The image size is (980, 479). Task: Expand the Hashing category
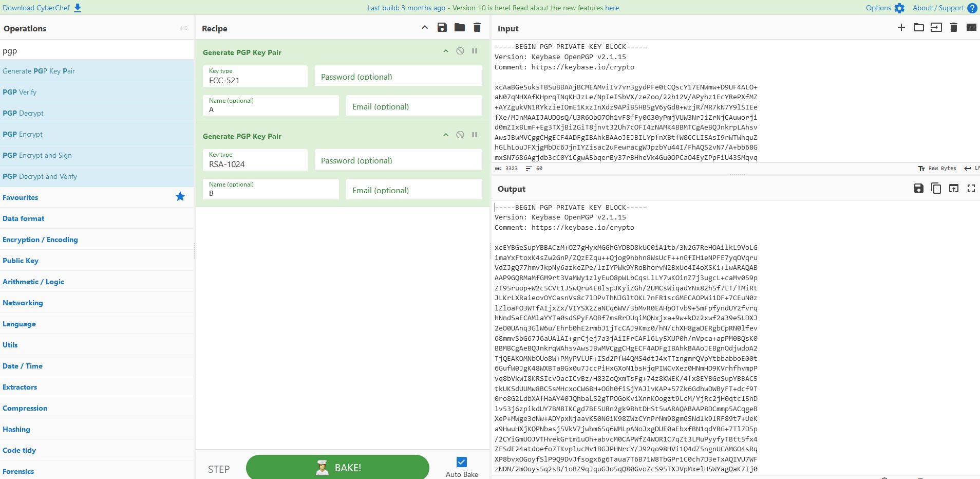pos(97,429)
